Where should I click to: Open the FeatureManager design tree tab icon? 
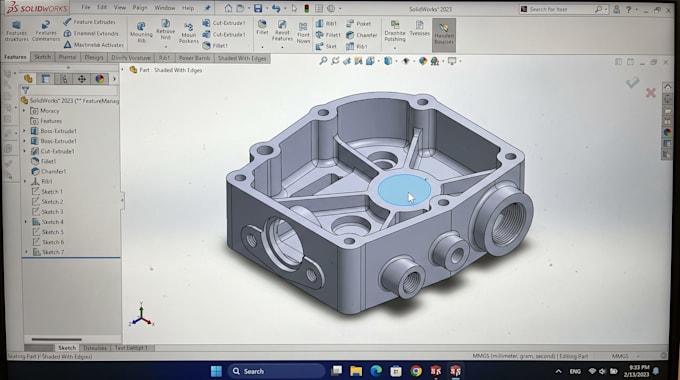click(28, 79)
